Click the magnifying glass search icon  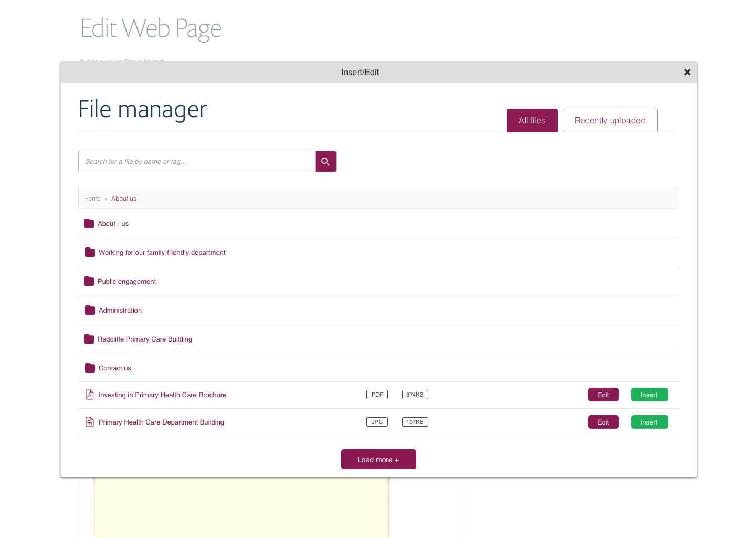[x=325, y=162]
